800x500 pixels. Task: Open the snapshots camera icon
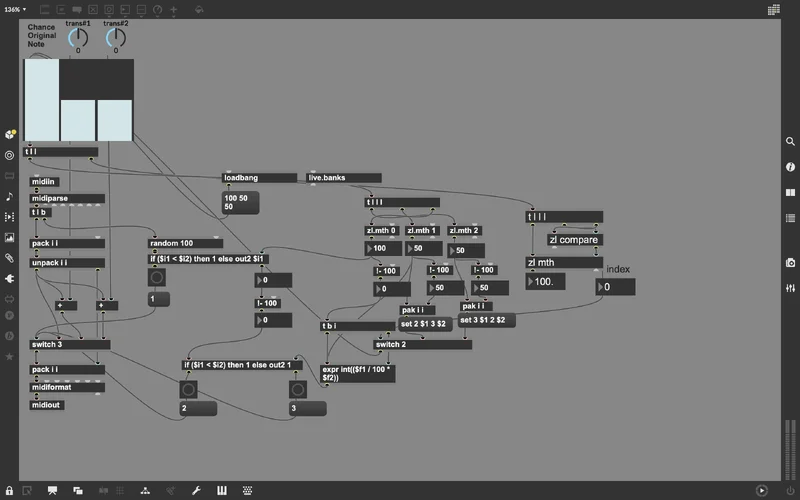pyautogui.click(x=790, y=263)
